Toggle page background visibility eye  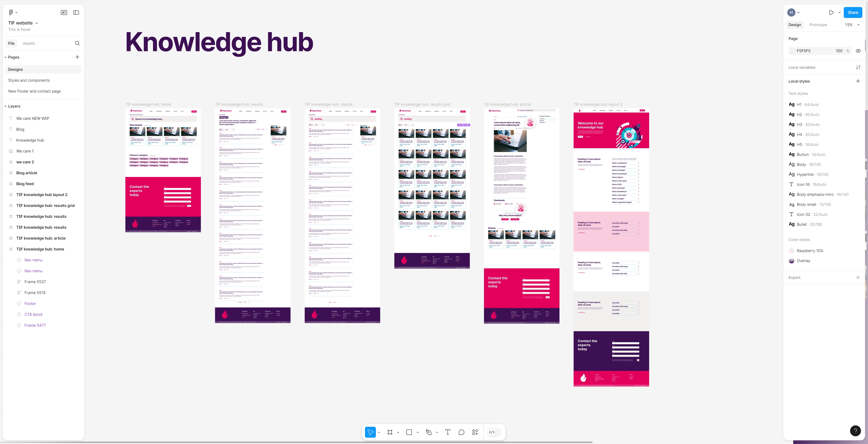pos(858,51)
